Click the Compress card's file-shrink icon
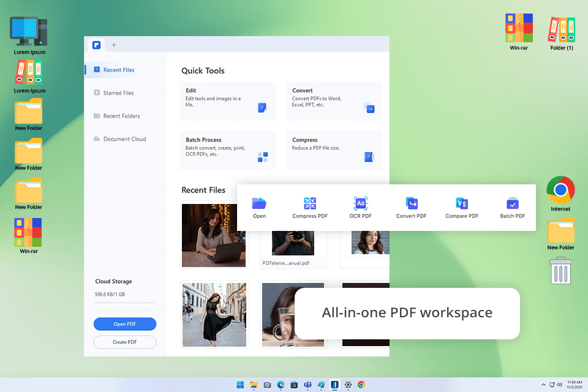 pos(369,157)
